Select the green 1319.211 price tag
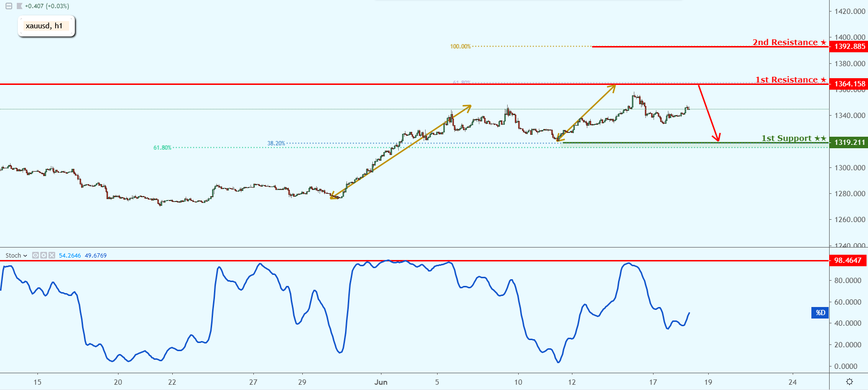 848,142
